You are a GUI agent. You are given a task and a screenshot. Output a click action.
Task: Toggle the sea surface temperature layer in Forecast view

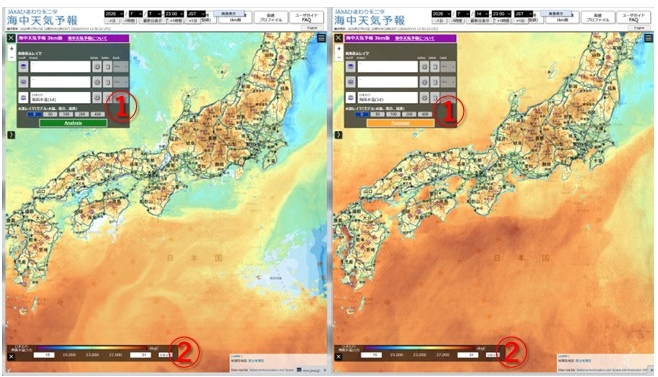pos(351,97)
